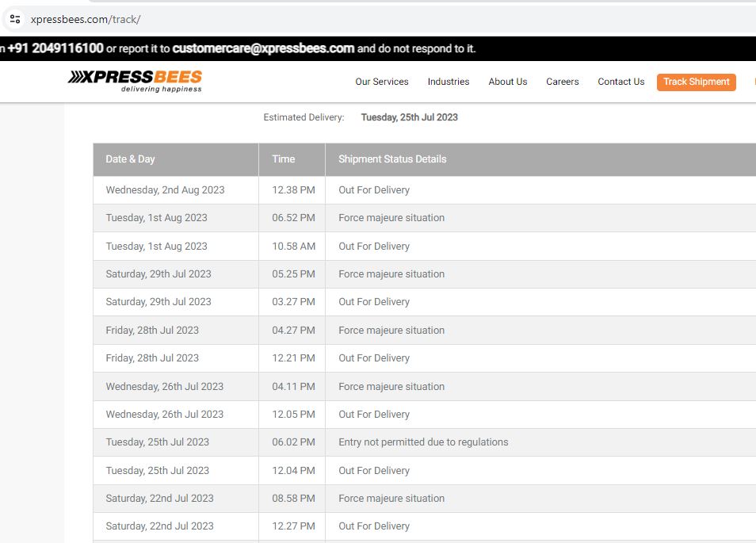Click Out For Delivery status at 10.58 AM
Image resolution: width=756 pixels, height=543 pixels.
(x=374, y=247)
